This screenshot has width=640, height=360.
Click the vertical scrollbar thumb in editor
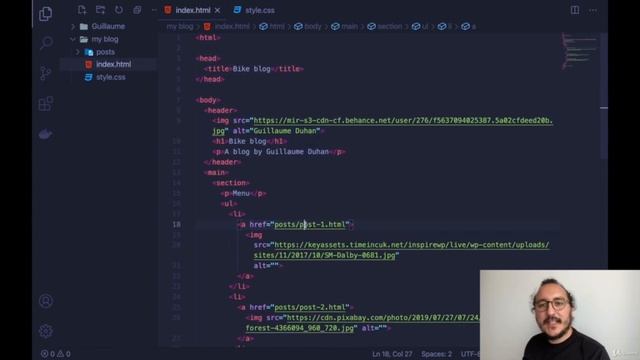tap(604, 96)
